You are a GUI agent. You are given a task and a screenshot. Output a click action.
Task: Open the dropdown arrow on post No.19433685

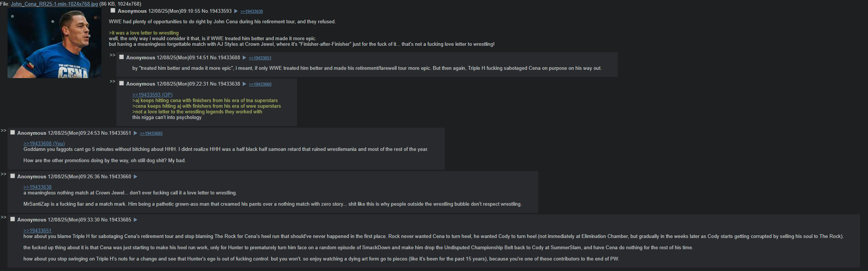(x=135, y=220)
